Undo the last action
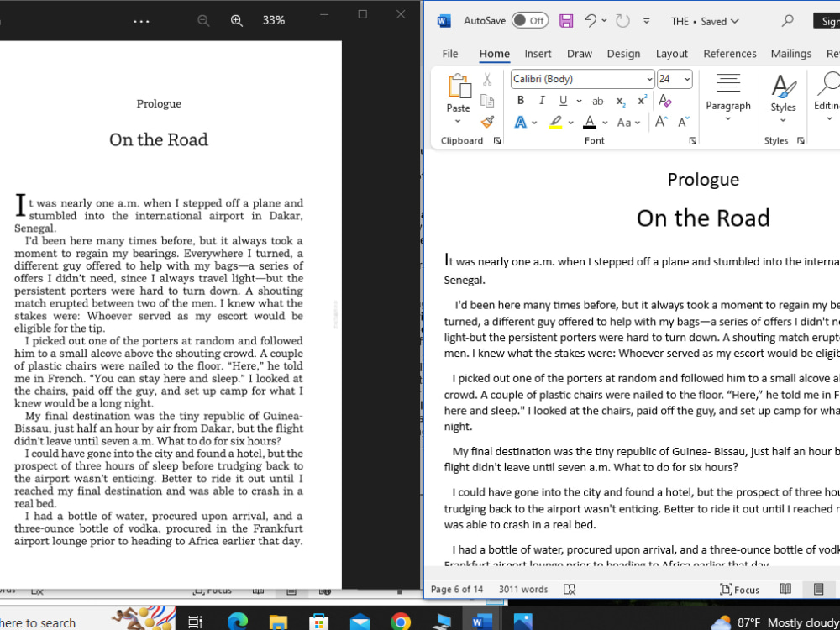Screen dimensions: 840x630 click(591, 20)
